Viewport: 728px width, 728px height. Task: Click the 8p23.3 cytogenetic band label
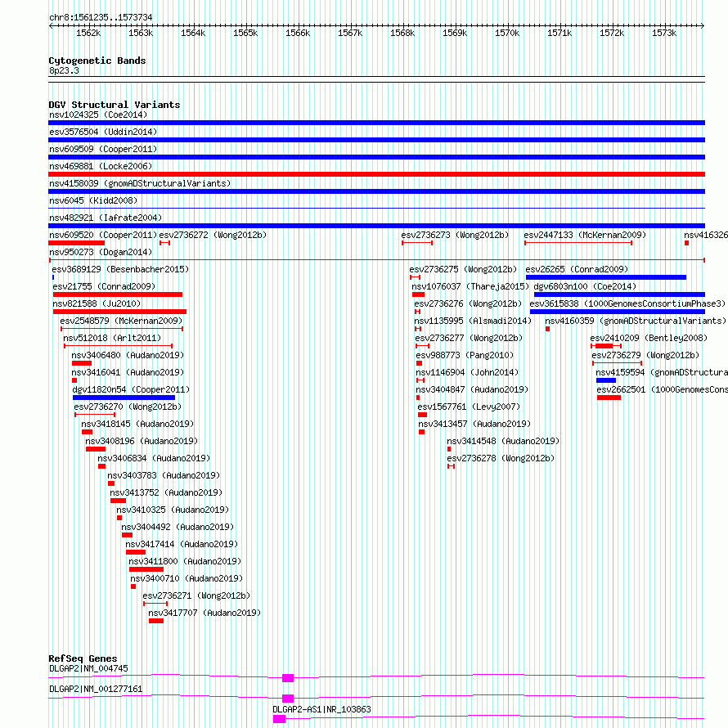coord(64,70)
